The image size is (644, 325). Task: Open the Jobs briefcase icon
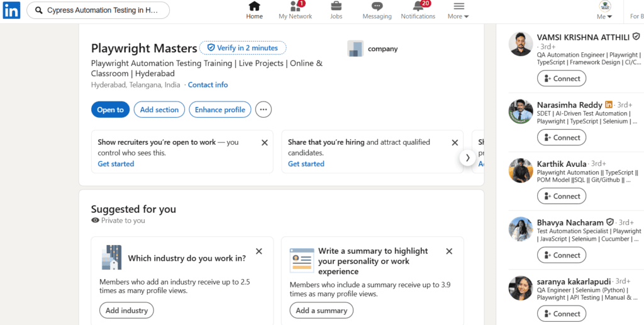pos(336,6)
